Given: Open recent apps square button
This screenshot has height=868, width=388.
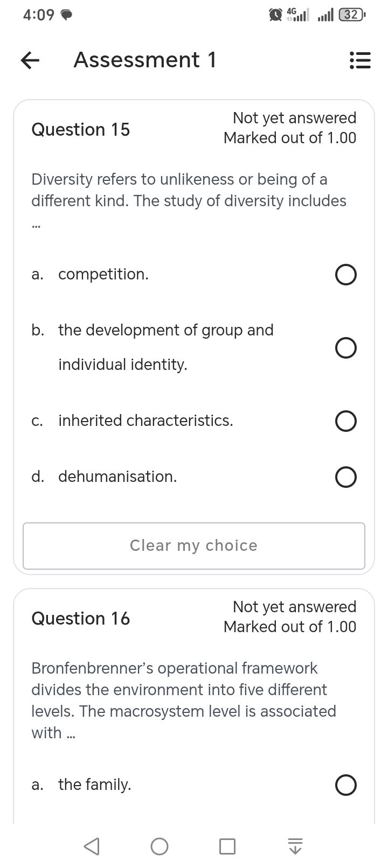Looking at the screenshot, I should tap(227, 846).
